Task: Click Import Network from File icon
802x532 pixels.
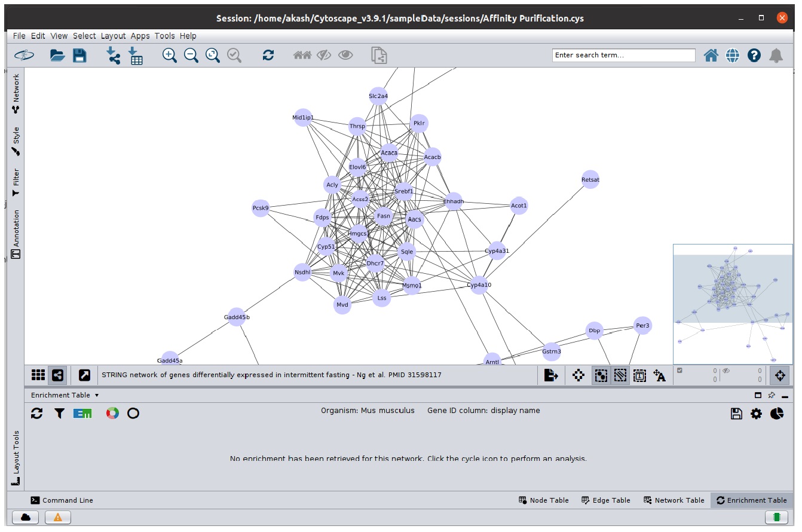Action: pyautogui.click(x=113, y=56)
